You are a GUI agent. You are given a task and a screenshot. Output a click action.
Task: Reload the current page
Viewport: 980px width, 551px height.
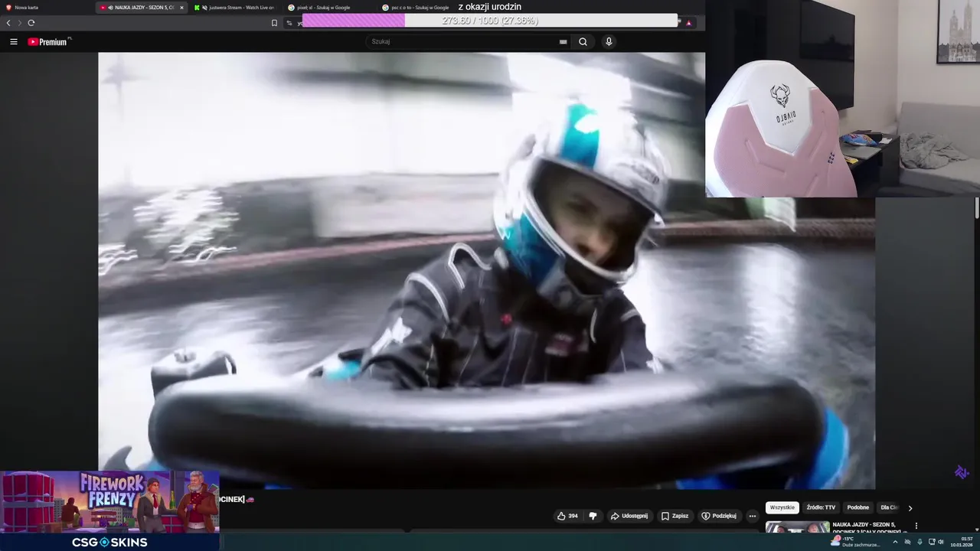(x=31, y=23)
